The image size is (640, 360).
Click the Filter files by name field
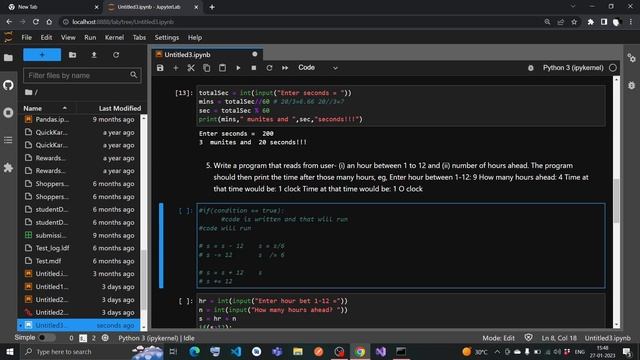pos(82,76)
